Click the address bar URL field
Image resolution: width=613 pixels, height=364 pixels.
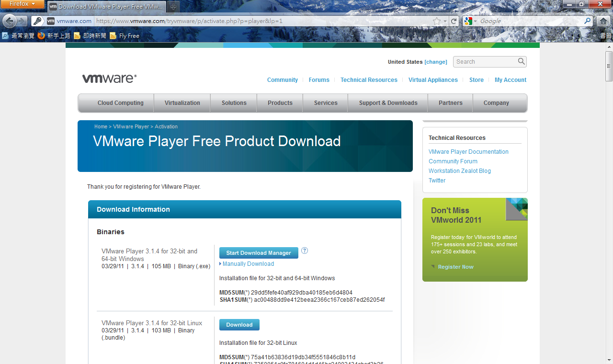(262, 21)
